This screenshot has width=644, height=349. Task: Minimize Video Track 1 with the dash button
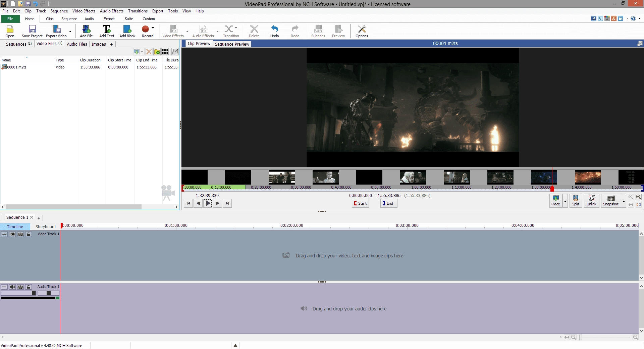point(4,234)
